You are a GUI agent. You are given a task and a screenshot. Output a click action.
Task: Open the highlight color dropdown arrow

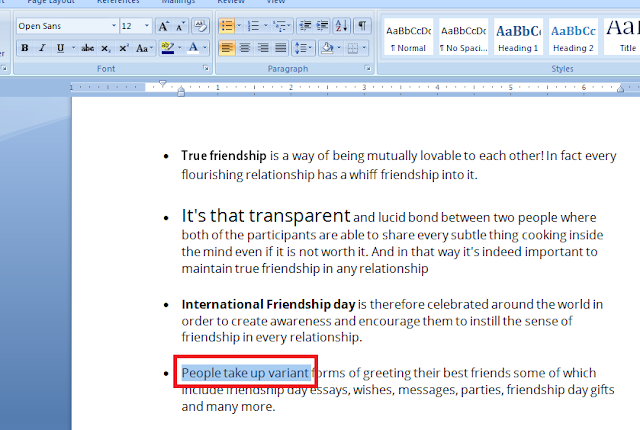coord(179,48)
